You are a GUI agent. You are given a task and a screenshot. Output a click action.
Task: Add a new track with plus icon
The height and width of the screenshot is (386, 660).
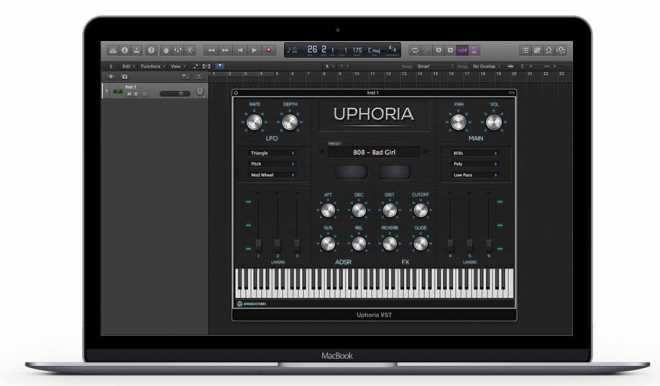pos(111,77)
